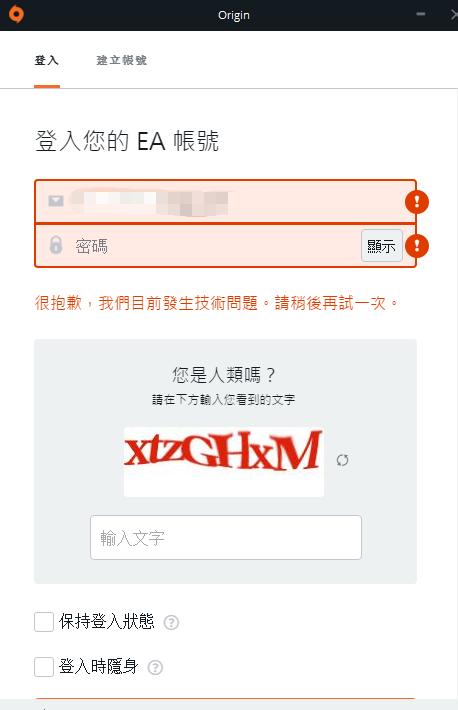458x710 pixels.
Task: Click the password field error icon
Action: (417, 246)
